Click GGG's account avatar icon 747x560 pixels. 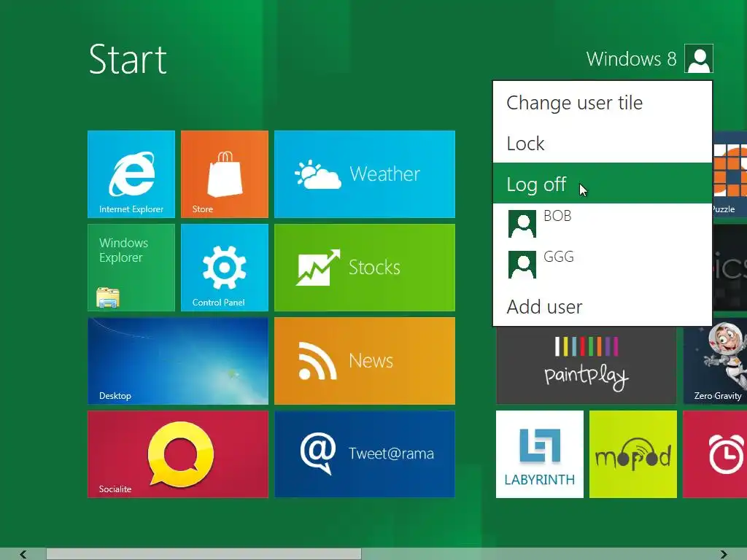coord(522,265)
